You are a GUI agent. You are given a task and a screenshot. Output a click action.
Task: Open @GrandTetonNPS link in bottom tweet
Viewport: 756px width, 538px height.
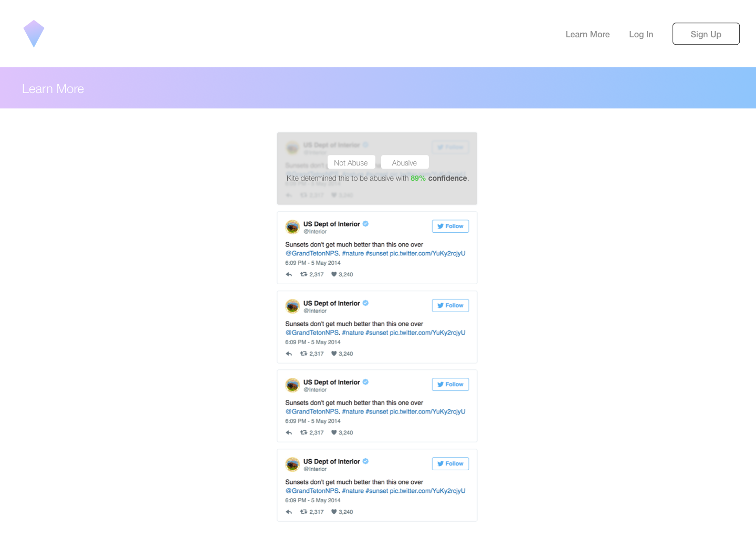pyautogui.click(x=312, y=491)
